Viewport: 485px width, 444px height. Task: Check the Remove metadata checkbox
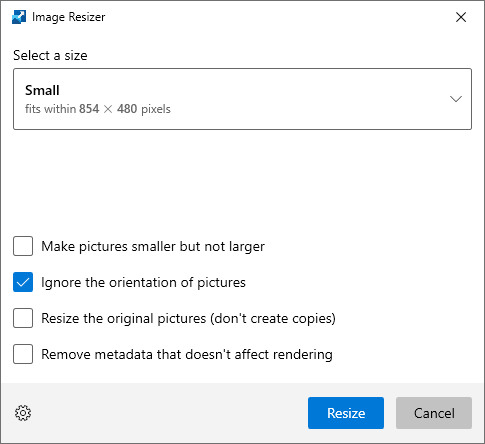(23, 354)
